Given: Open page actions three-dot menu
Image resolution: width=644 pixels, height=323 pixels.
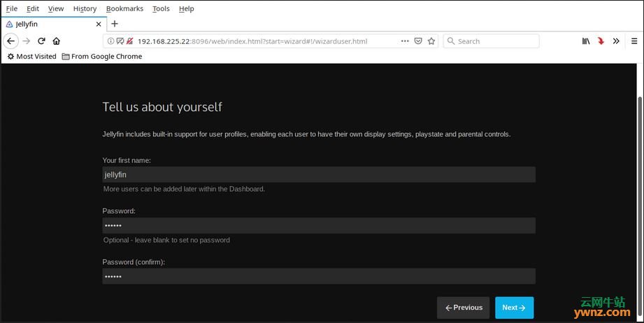Looking at the screenshot, I should 405,41.
